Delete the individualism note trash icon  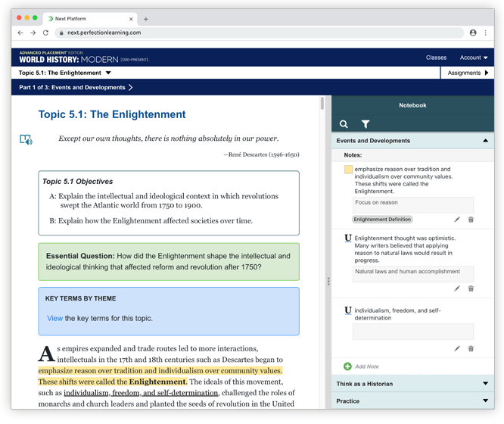[x=471, y=349]
